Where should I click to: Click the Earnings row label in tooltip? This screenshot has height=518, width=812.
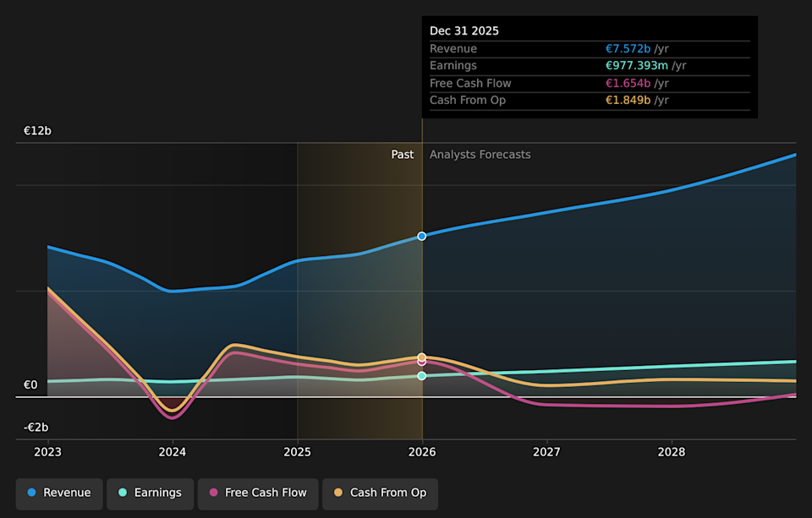click(453, 66)
